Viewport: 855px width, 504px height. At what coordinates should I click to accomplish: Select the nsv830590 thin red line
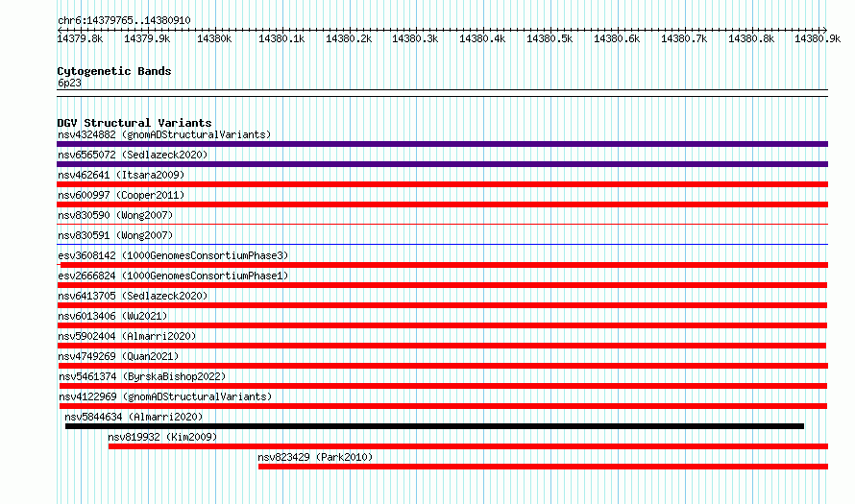click(442, 224)
